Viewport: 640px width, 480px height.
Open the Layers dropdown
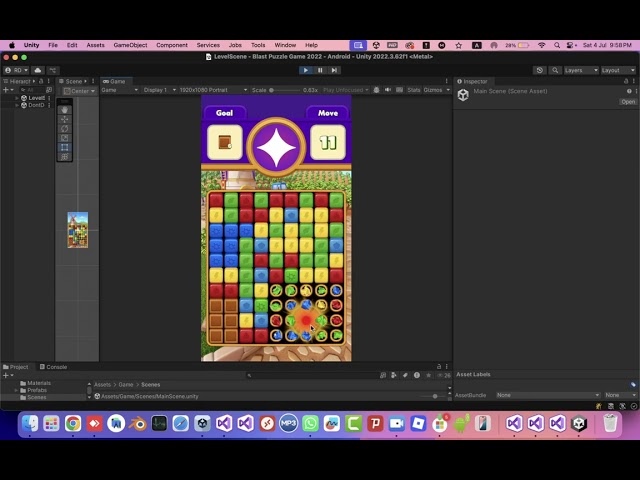click(x=580, y=70)
